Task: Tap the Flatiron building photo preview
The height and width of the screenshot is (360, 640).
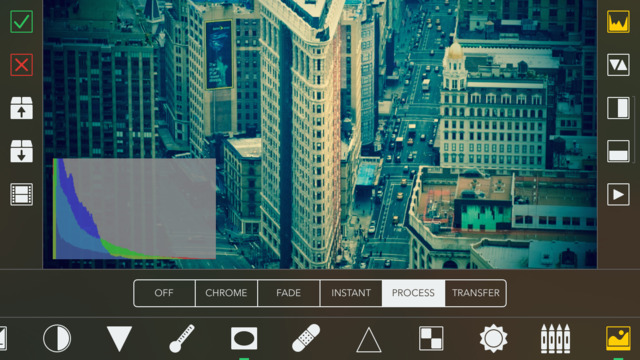Action: pos(320,134)
